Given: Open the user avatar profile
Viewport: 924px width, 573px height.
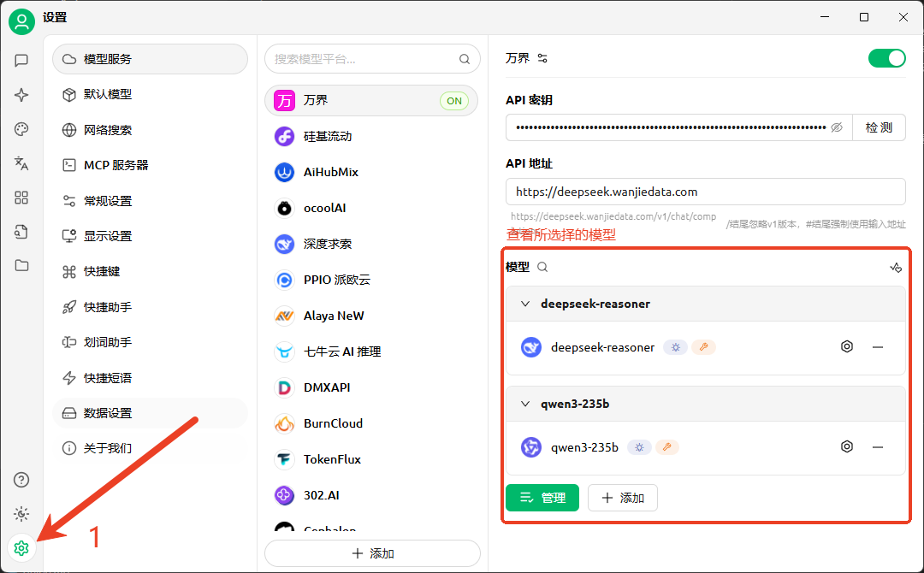Looking at the screenshot, I should [21, 21].
